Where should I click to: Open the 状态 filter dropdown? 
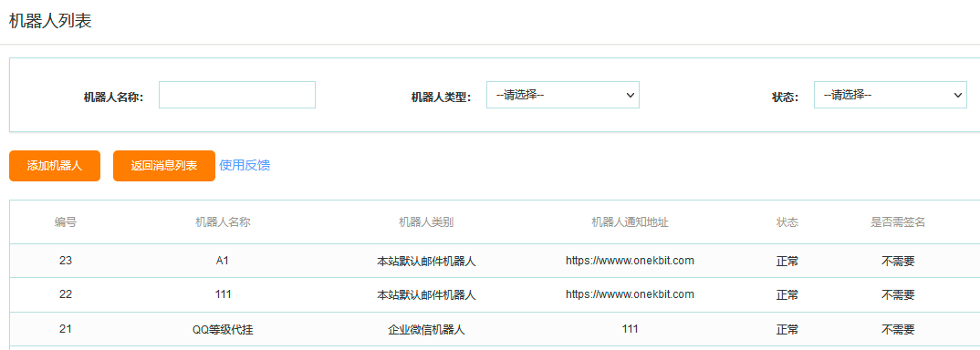[890, 95]
